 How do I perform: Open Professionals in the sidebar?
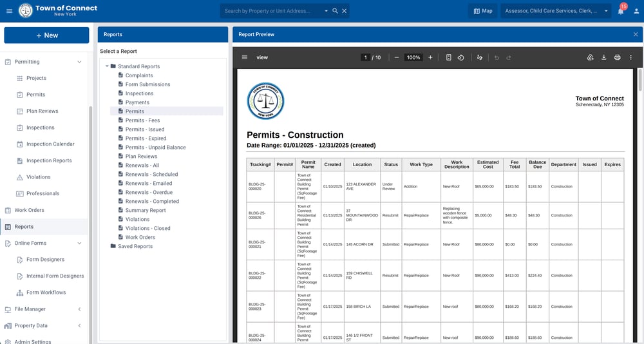pos(43,193)
